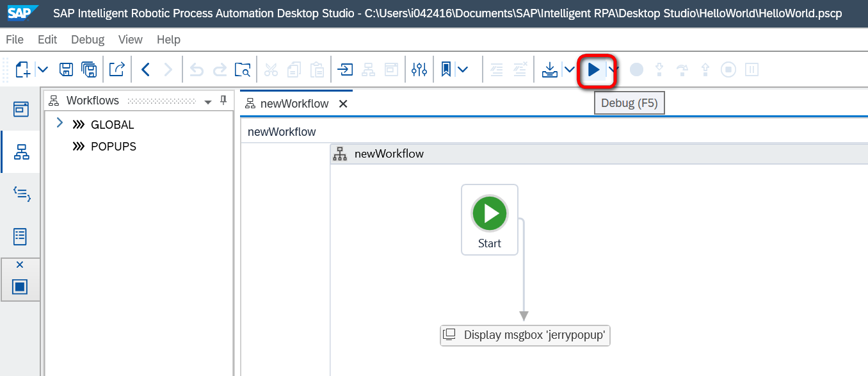Click the window page toolbar icon
Viewport: 868px width, 376px height.
tap(391, 69)
